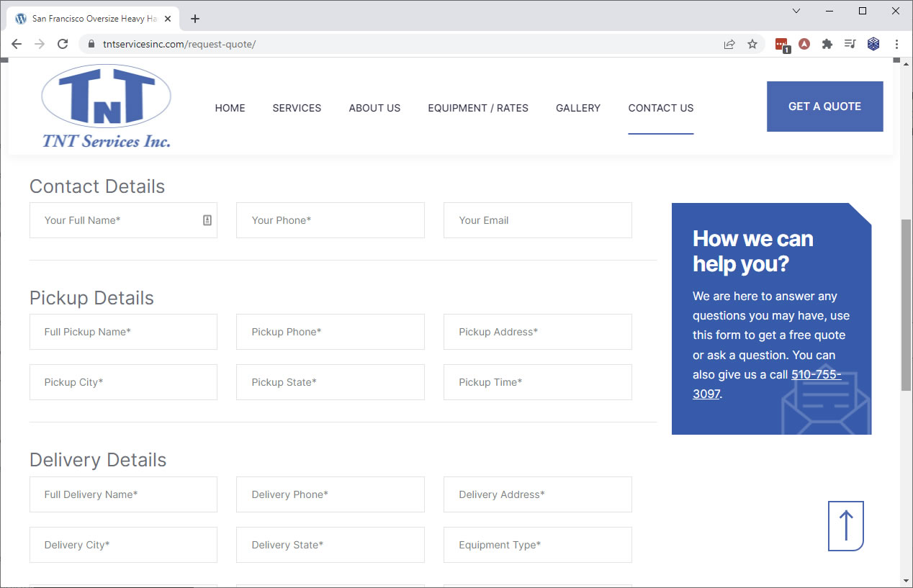Open the SERVICES menu item
The width and height of the screenshot is (913, 588).
point(297,108)
